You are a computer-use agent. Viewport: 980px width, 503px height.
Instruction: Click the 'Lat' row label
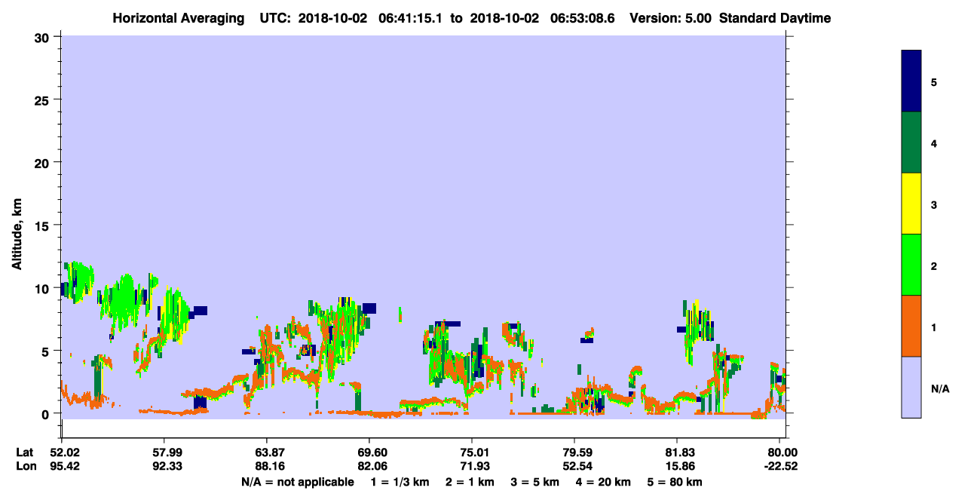(x=24, y=452)
